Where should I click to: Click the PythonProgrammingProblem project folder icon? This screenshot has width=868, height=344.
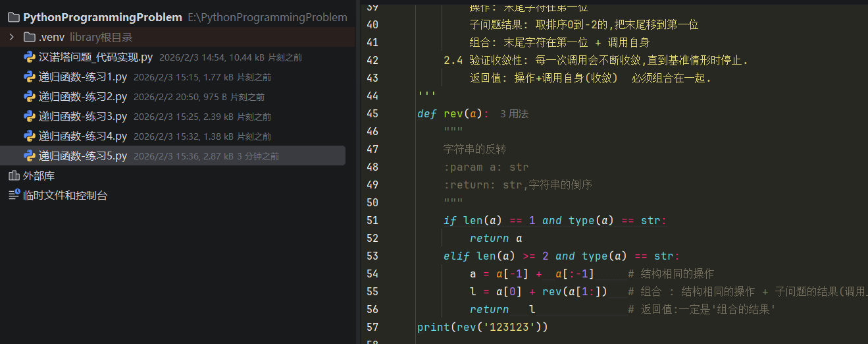point(13,17)
